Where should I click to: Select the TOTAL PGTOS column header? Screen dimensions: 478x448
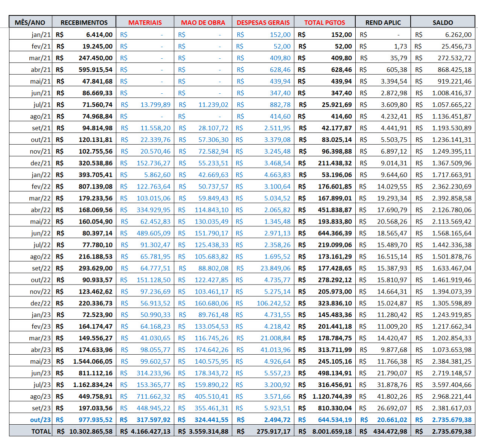(324, 23)
